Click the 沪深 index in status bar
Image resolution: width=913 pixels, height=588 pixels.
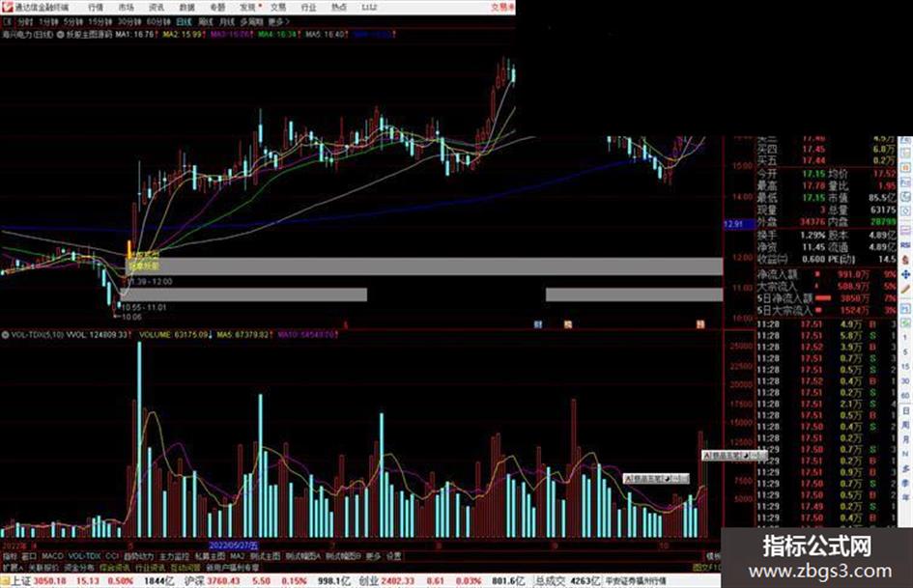pyautogui.click(x=194, y=581)
